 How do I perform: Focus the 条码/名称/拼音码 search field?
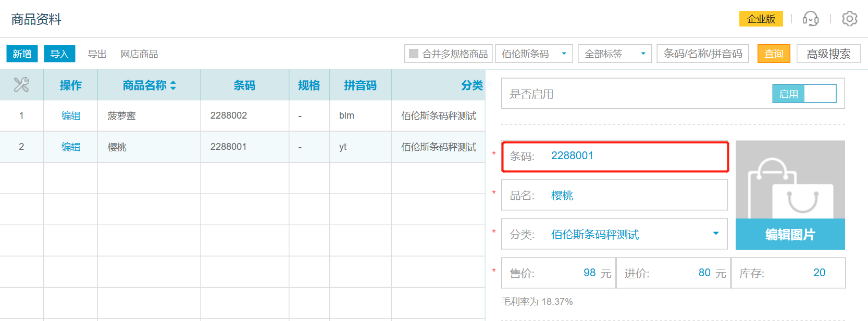coord(702,54)
